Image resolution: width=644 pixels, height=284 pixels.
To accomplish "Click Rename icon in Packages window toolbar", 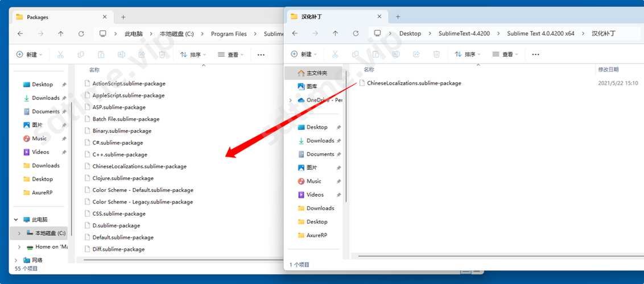I will 122,55.
